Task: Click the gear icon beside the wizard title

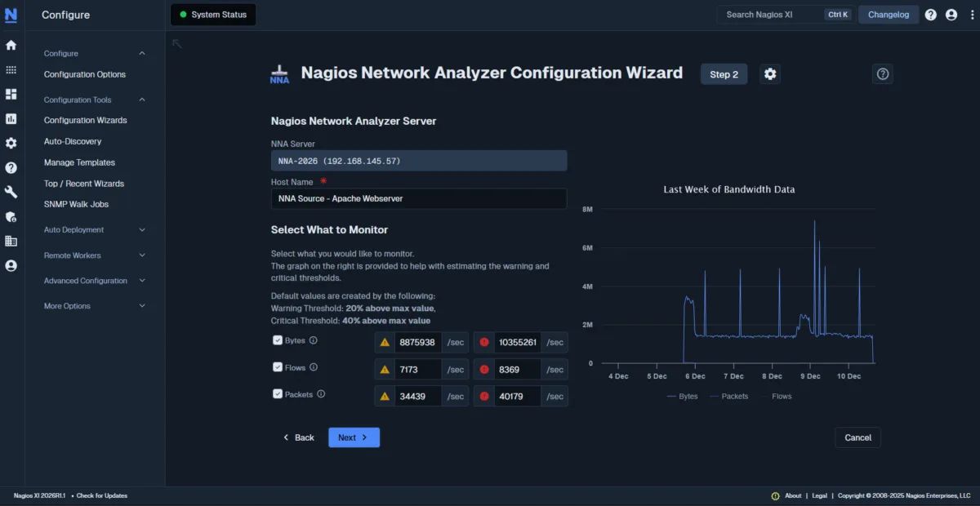Action: [x=769, y=73]
